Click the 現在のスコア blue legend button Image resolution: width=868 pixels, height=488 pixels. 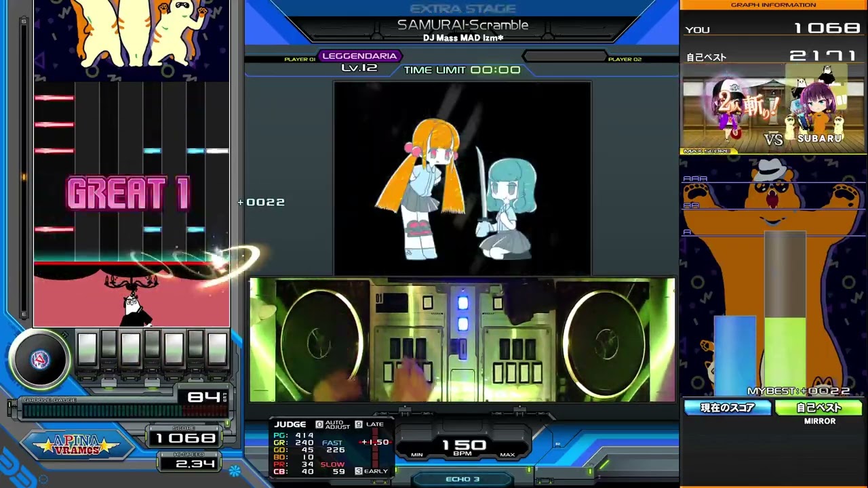tap(728, 408)
